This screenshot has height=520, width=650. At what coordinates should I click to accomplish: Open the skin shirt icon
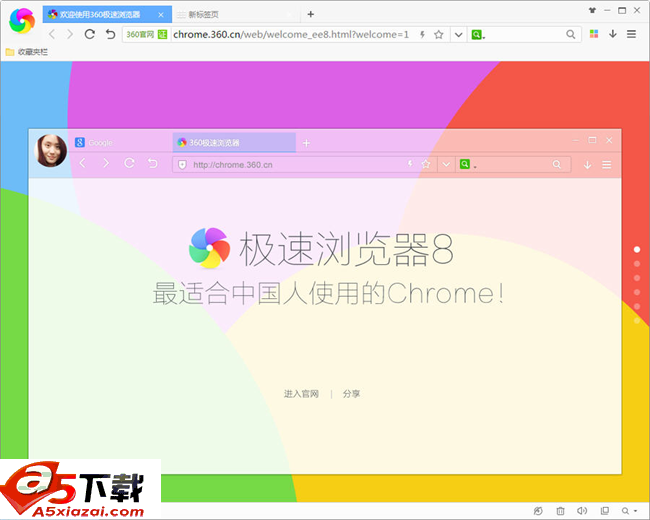(592, 10)
